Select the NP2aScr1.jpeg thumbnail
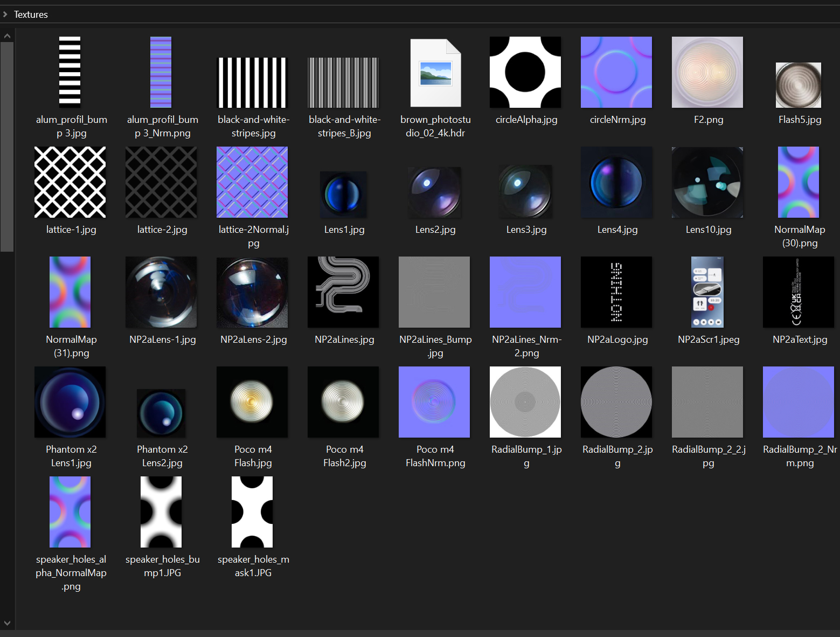This screenshot has height=637, width=840. (707, 292)
